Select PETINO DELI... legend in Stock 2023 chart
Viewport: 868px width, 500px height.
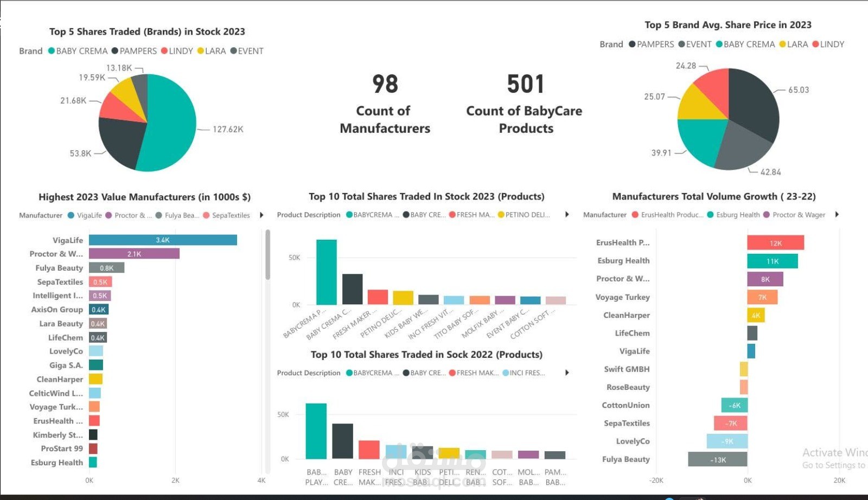(x=524, y=215)
